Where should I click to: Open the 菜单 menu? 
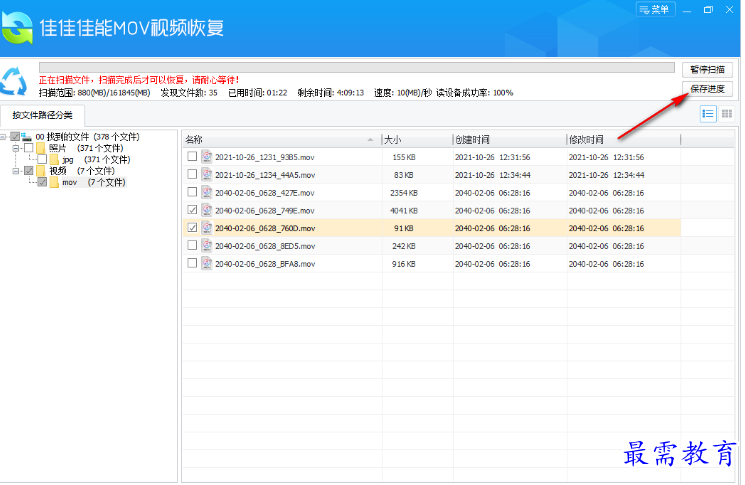(655, 9)
